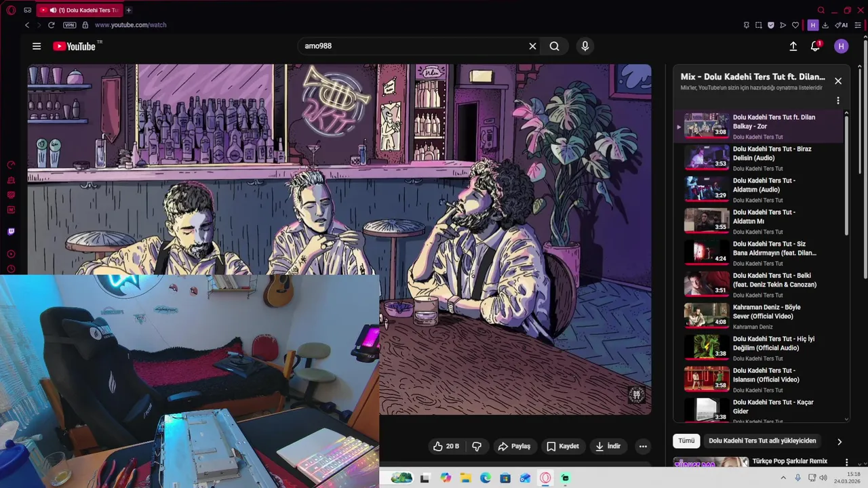Select the Kaçar Gider playlist item
The height and width of the screenshot is (488, 868).
pyautogui.click(x=758, y=409)
